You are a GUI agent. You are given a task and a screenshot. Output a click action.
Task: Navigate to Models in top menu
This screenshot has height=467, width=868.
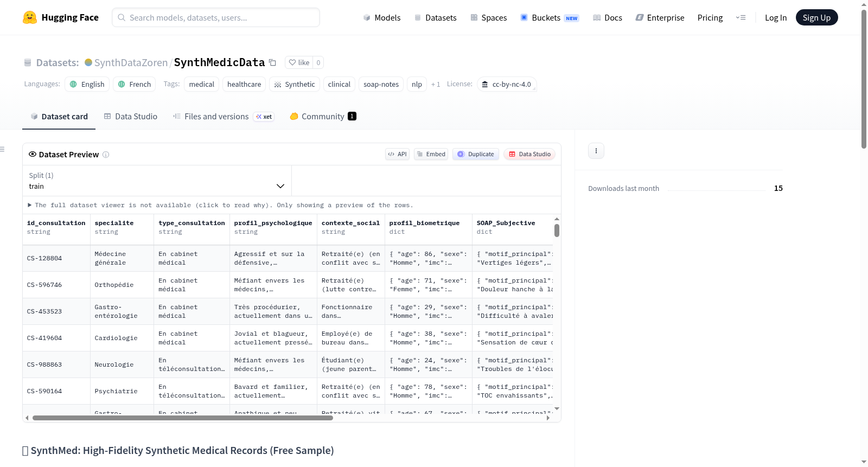[x=382, y=17]
